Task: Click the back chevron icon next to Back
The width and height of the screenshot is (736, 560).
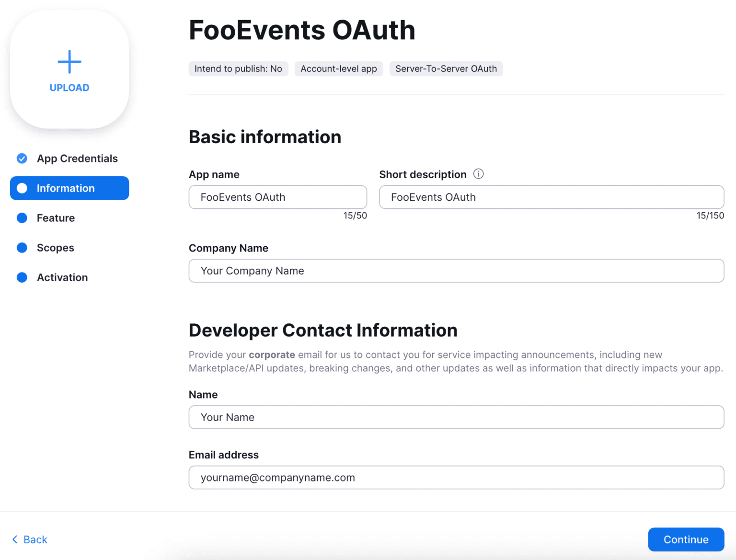Action: coord(14,539)
